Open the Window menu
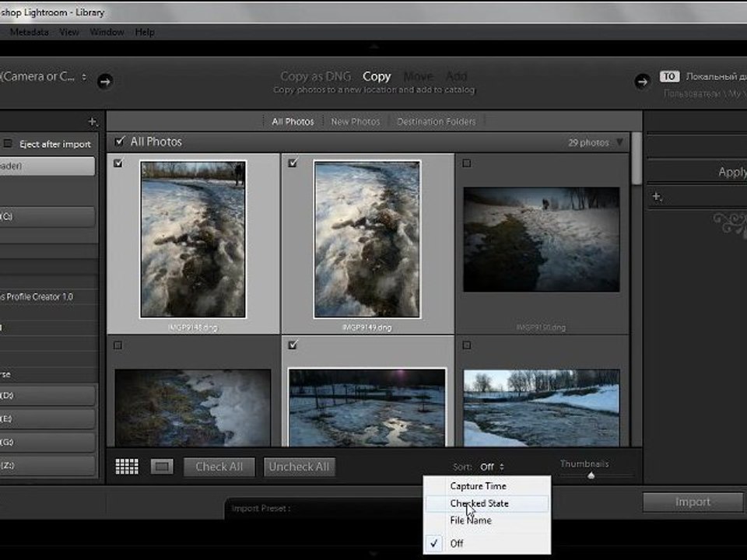 point(107,32)
